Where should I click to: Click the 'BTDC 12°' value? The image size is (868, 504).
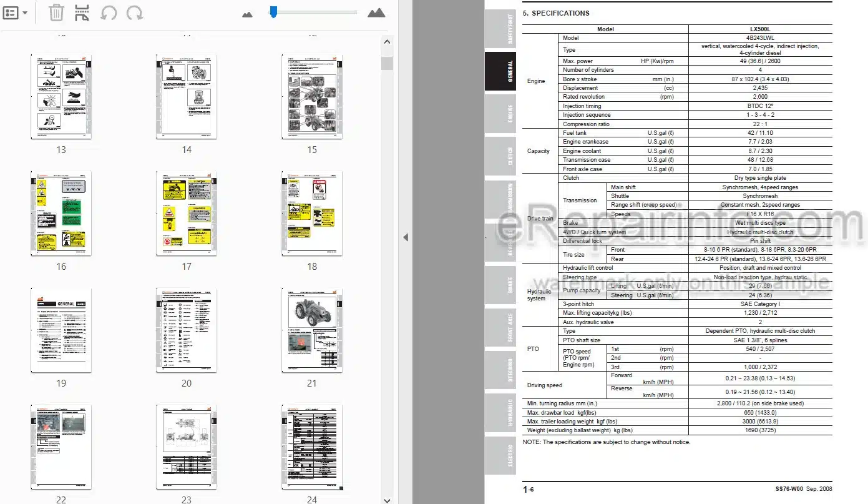(760, 106)
